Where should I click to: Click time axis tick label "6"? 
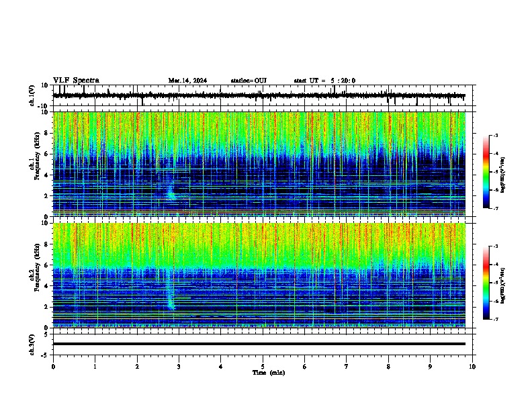pyautogui.click(x=305, y=367)
